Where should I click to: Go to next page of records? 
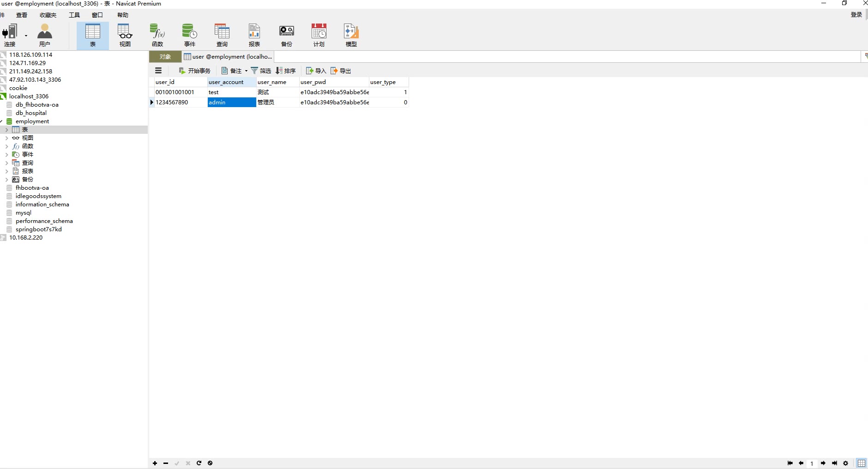823,463
